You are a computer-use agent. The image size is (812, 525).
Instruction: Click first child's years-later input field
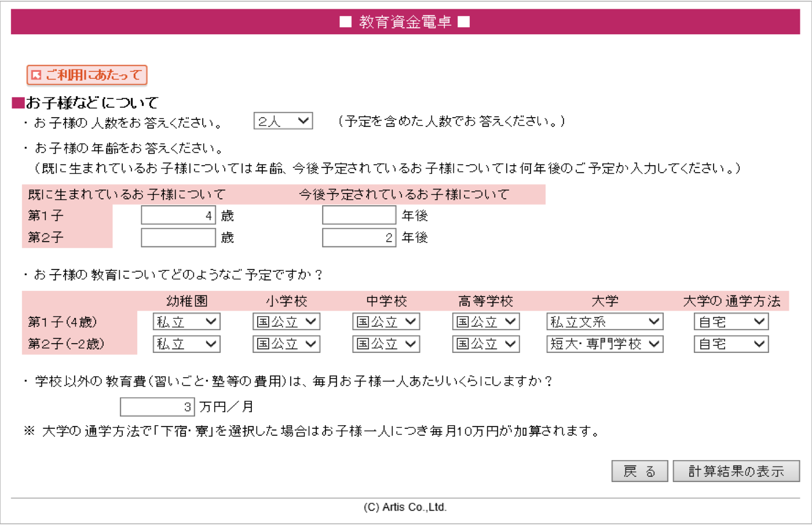point(359,216)
